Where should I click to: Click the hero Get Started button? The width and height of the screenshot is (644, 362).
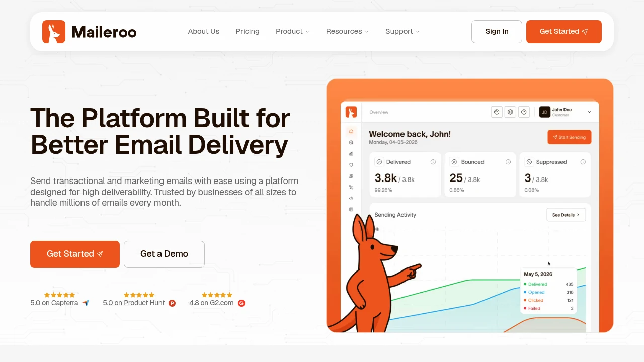pyautogui.click(x=75, y=254)
